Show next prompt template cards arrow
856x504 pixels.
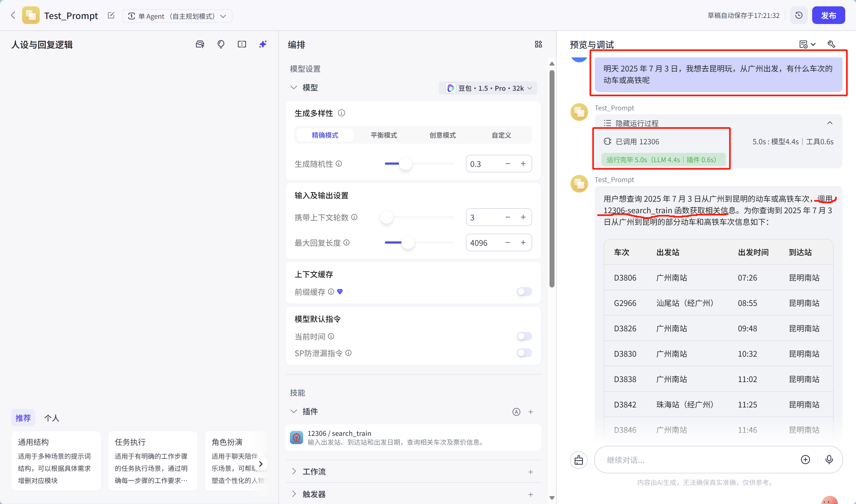pos(261,464)
